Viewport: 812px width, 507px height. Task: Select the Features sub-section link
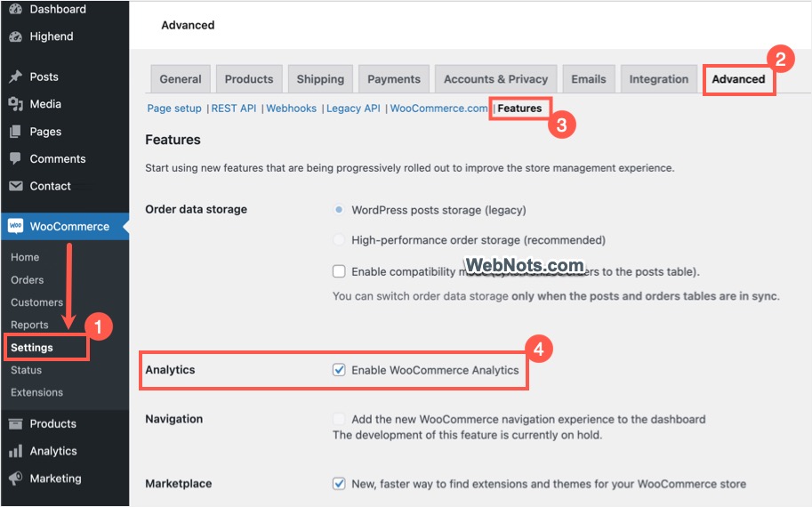coord(519,109)
